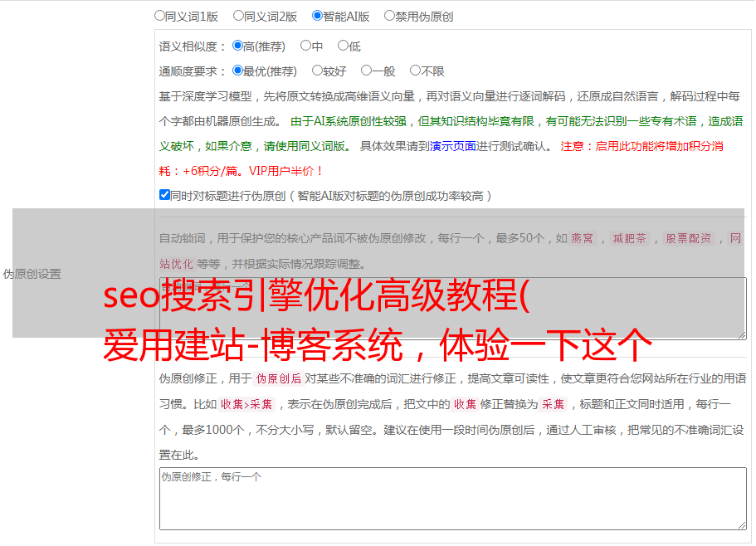The height and width of the screenshot is (546, 756).
Task: Click the 股票配资 example keyword
Action: tap(688, 238)
